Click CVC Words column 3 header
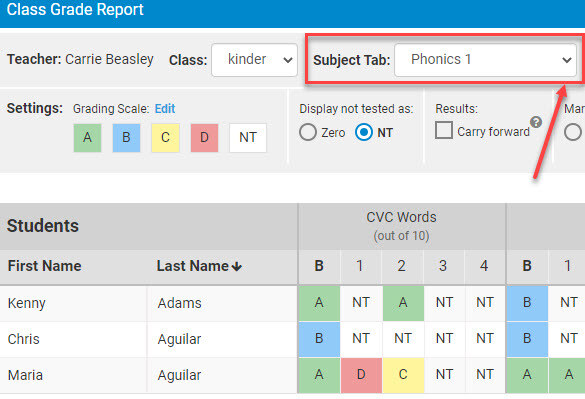The width and height of the screenshot is (585, 399). click(443, 266)
